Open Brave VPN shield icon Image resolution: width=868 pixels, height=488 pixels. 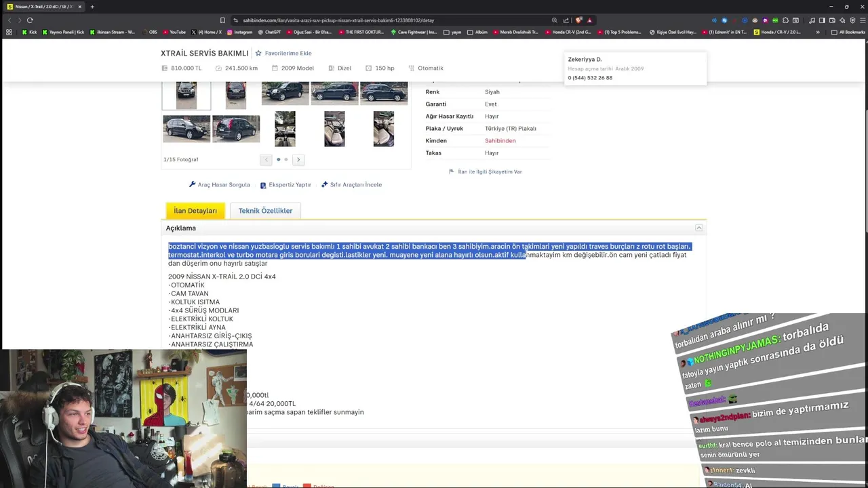point(852,20)
